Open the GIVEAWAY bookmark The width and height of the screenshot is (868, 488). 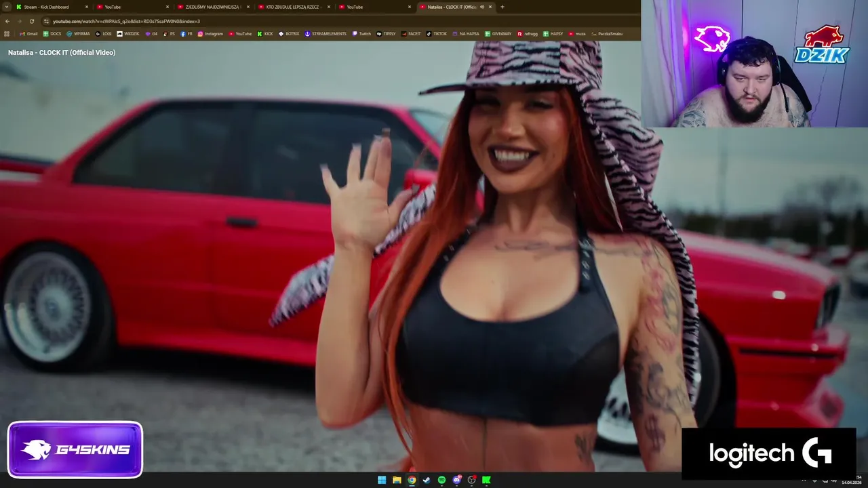coord(498,34)
